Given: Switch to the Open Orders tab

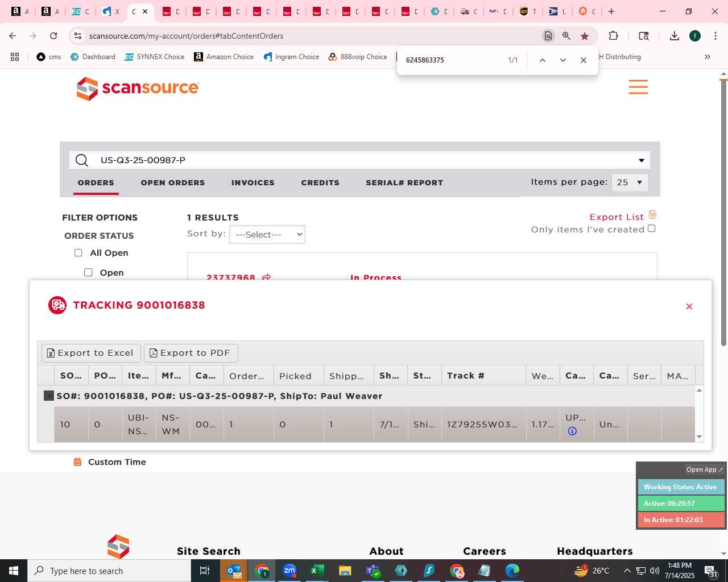Looking at the screenshot, I should point(173,182).
